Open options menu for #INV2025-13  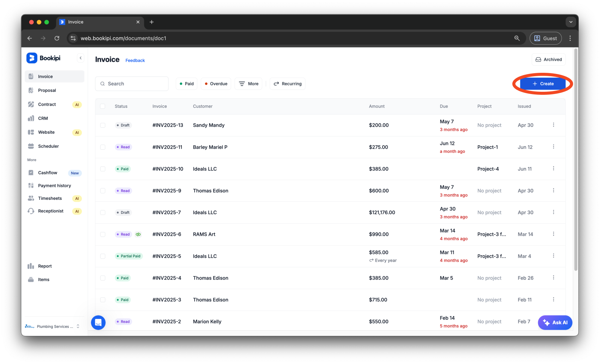point(553,125)
